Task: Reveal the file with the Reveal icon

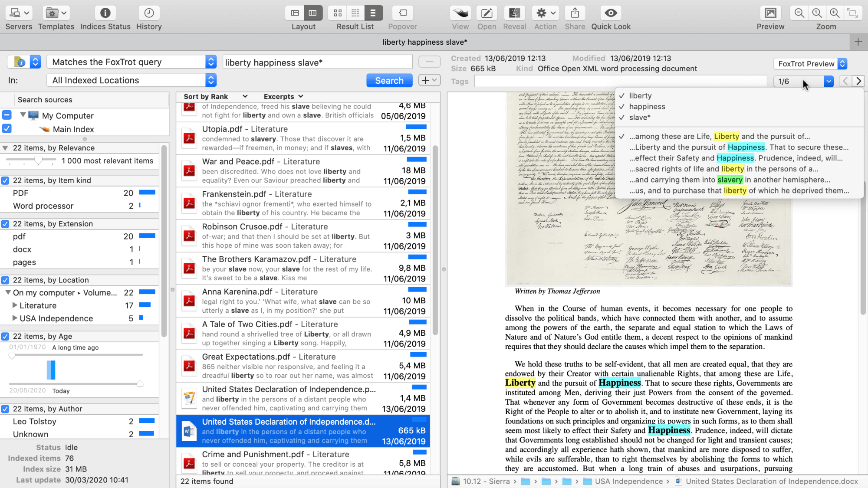Action: click(x=515, y=13)
